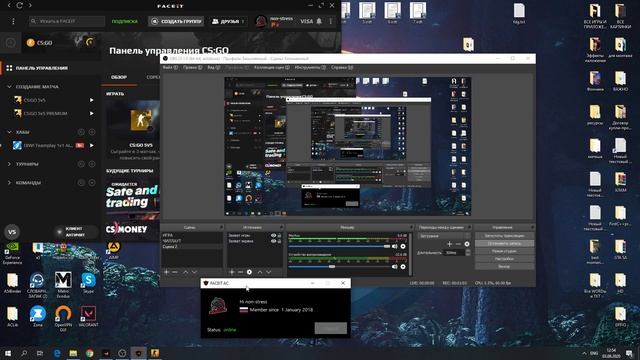Click Остановить запись button in OBS
Image resolution: width=640 pixels, height=360 pixels.
[x=504, y=243]
